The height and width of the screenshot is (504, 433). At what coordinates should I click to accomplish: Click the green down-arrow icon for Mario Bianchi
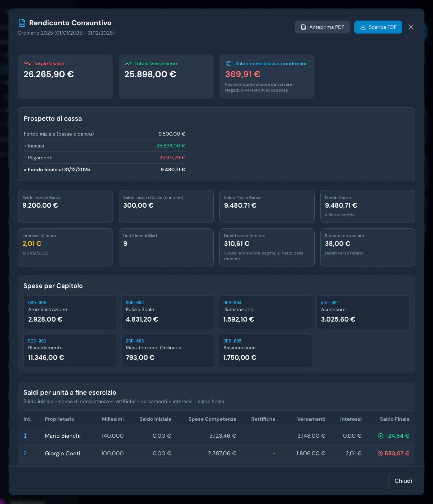[x=380, y=436]
